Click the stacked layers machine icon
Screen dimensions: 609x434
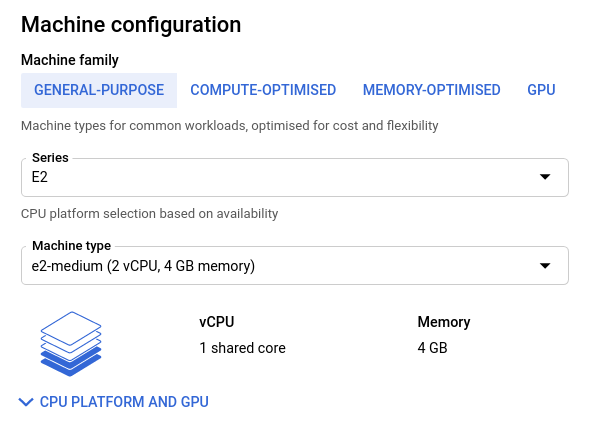click(x=71, y=343)
